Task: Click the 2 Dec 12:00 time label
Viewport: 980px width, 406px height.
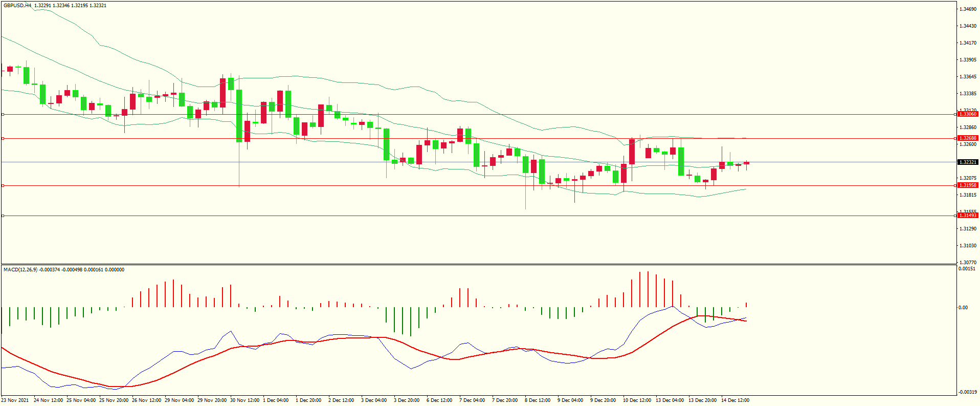Action: click(x=341, y=400)
